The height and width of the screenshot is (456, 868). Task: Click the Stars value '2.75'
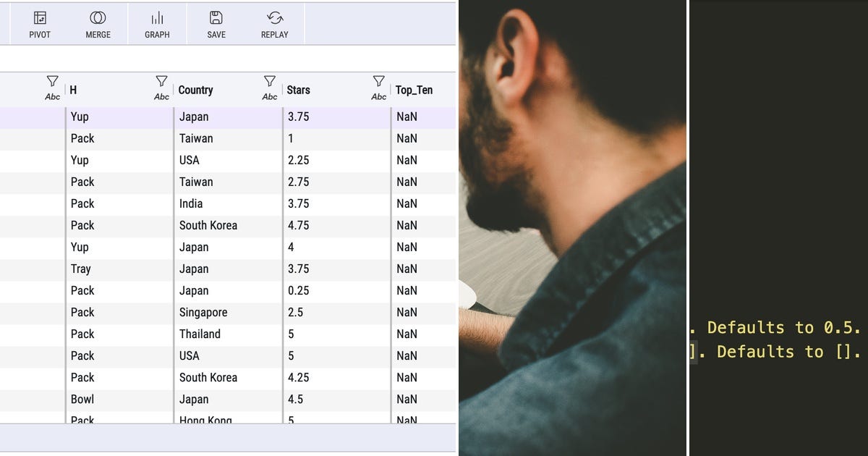(x=298, y=182)
